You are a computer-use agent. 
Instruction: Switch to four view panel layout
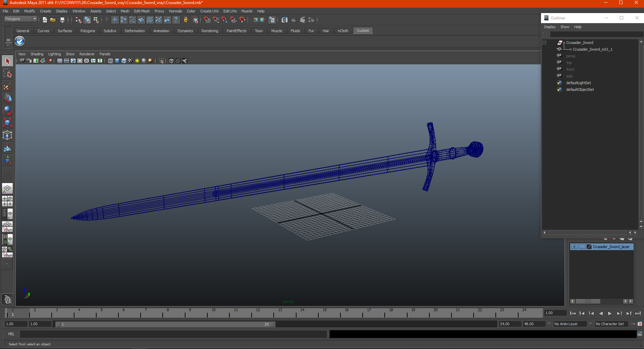[7, 201]
